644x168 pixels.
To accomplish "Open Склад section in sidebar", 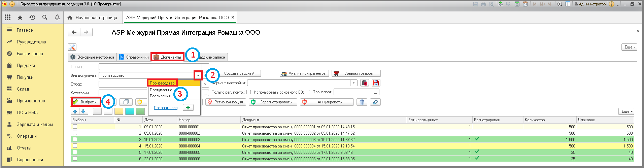I will [x=23, y=89].
